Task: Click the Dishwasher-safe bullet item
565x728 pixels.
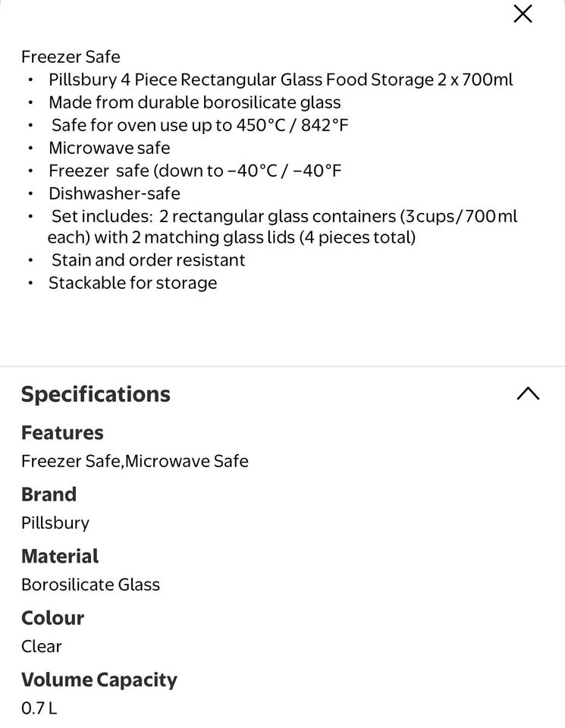Action: coord(115,193)
